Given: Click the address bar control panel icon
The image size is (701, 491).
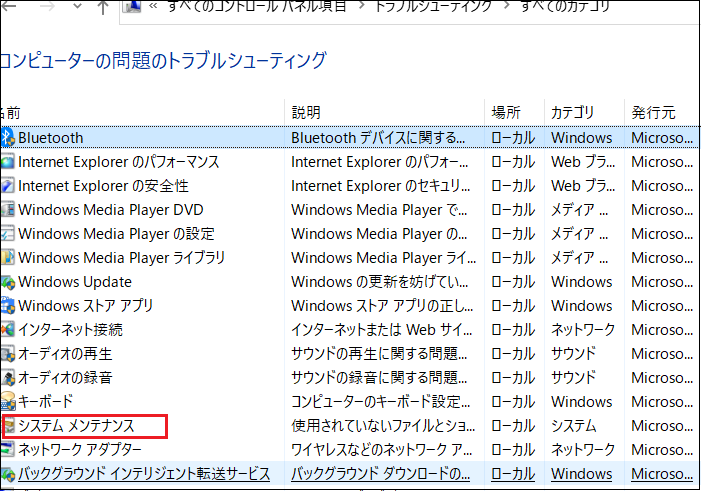Looking at the screenshot, I should [132, 6].
